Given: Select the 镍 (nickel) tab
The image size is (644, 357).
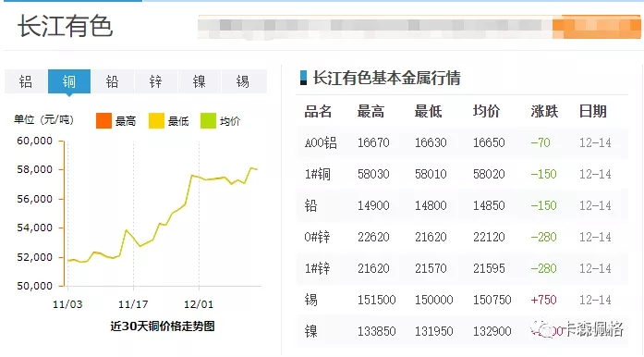Looking at the screenshot, I should [x=200, y=81].
